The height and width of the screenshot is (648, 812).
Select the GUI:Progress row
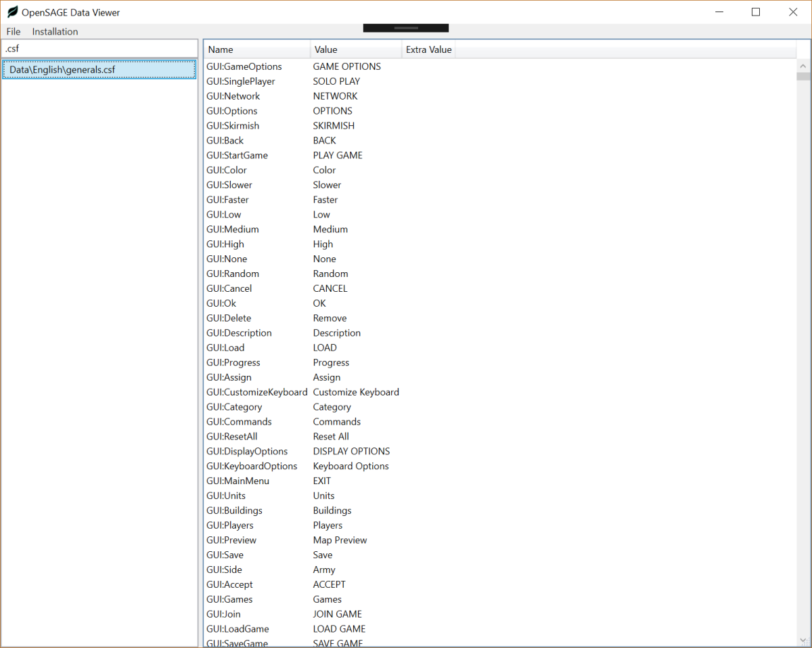[x=501, y=363]
